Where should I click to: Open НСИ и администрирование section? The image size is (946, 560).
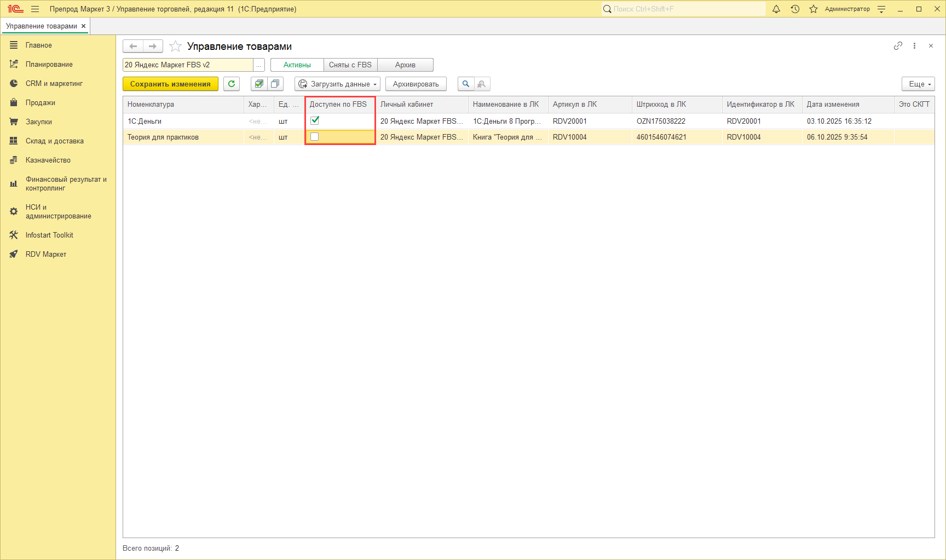click(58, 212)
